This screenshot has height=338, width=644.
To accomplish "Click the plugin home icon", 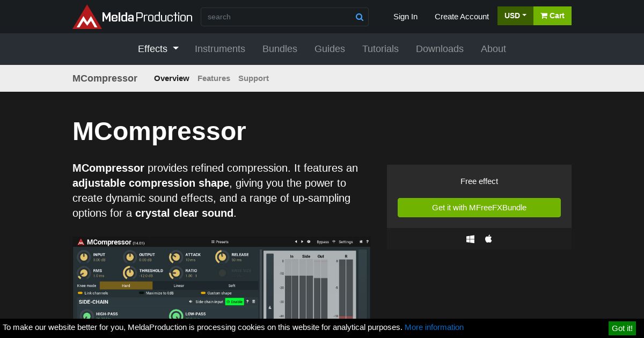I will (361, 242).
